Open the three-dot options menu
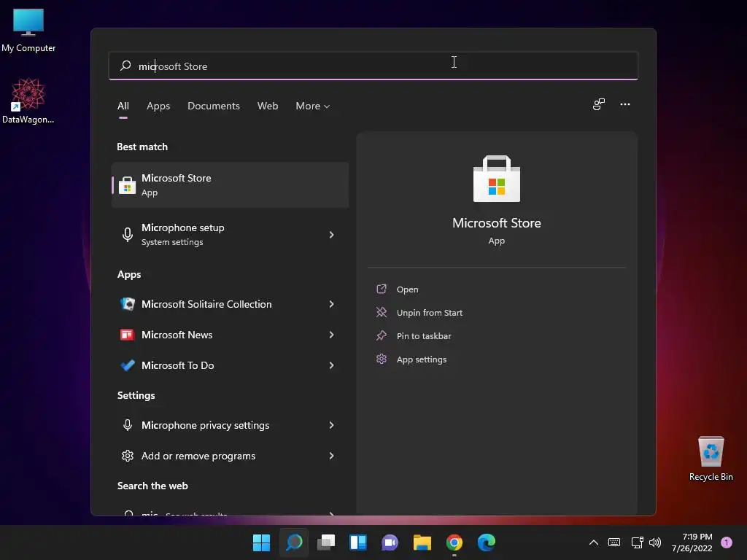The width and height of the screenshot is (747, 560). 625,104
